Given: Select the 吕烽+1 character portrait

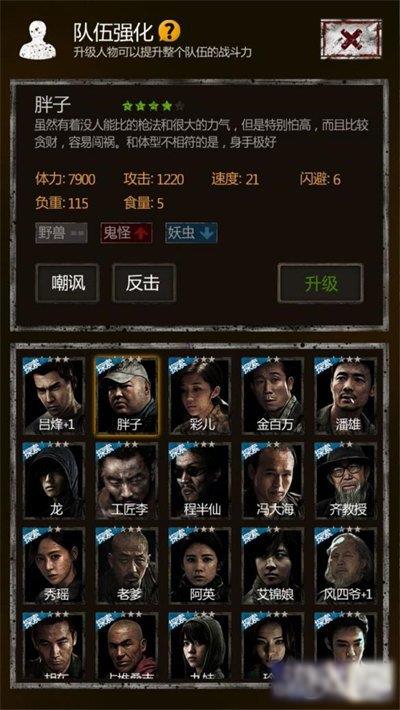Looking at the screenshot, I should (x=54, y=396).
